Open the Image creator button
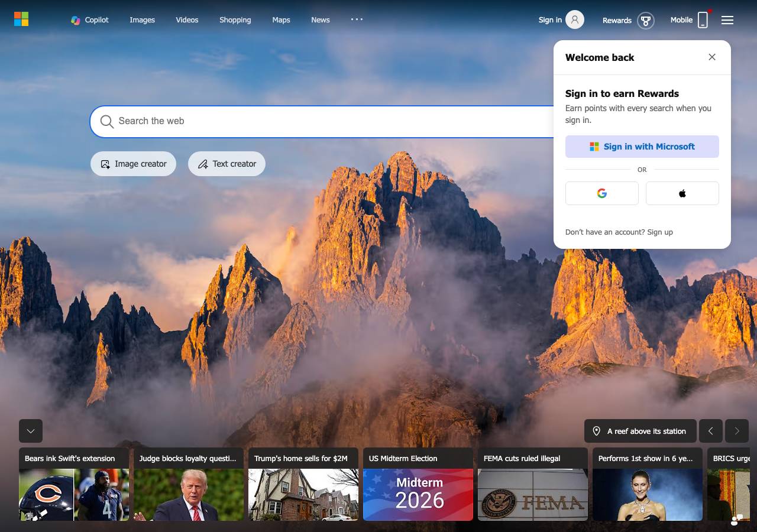Screen dimensions: 757x532 click(x=133, y=164)
